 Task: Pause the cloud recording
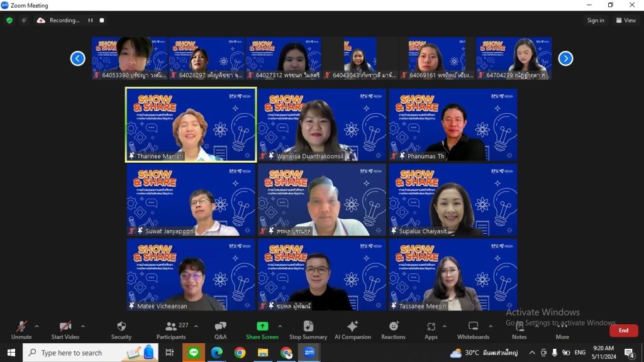(91, 20)
